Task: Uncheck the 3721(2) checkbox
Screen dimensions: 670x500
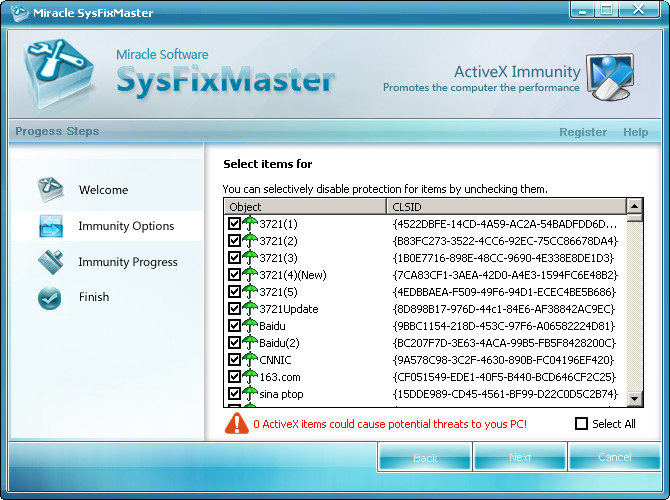Action: pyautogui.click(x=234, y=241)
